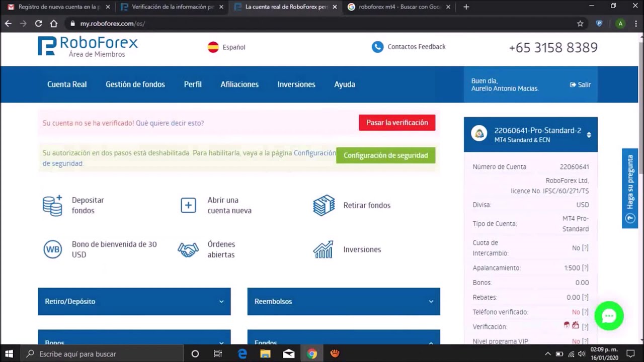Switch to the Gmail registration tab
The width and height of the screenshot is (644, 362).
58,7
